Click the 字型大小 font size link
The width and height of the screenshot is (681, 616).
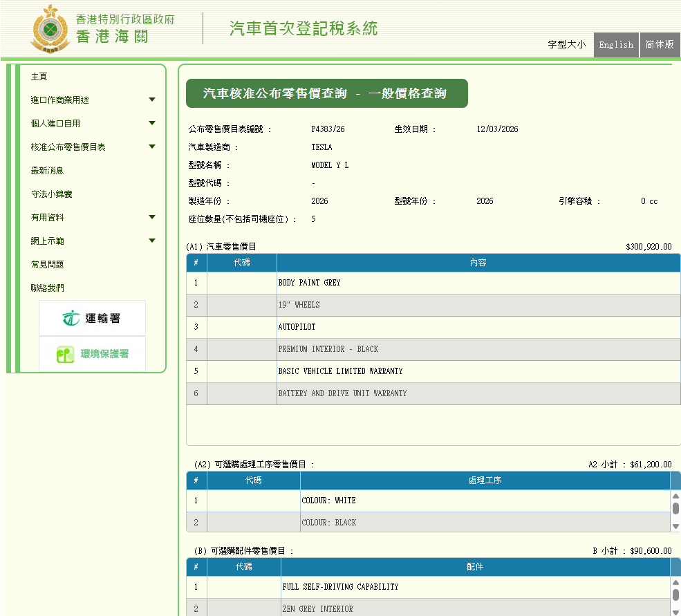click(567, 45)
